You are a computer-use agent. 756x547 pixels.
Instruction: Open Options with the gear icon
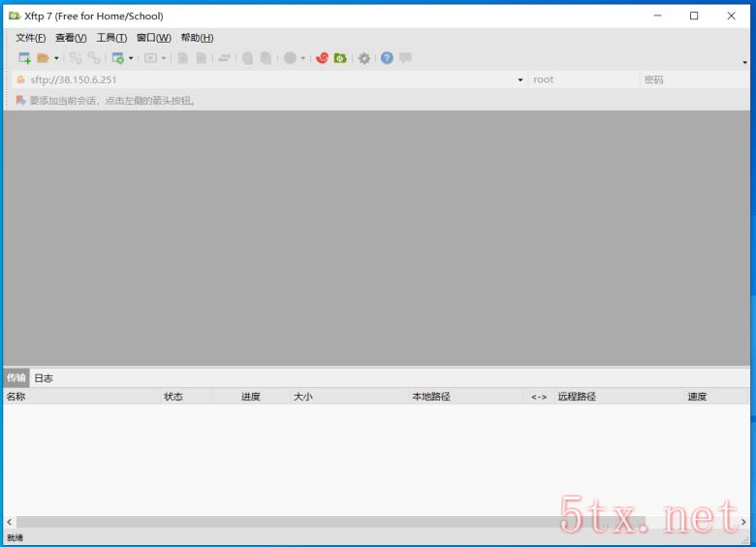(364, 58)
